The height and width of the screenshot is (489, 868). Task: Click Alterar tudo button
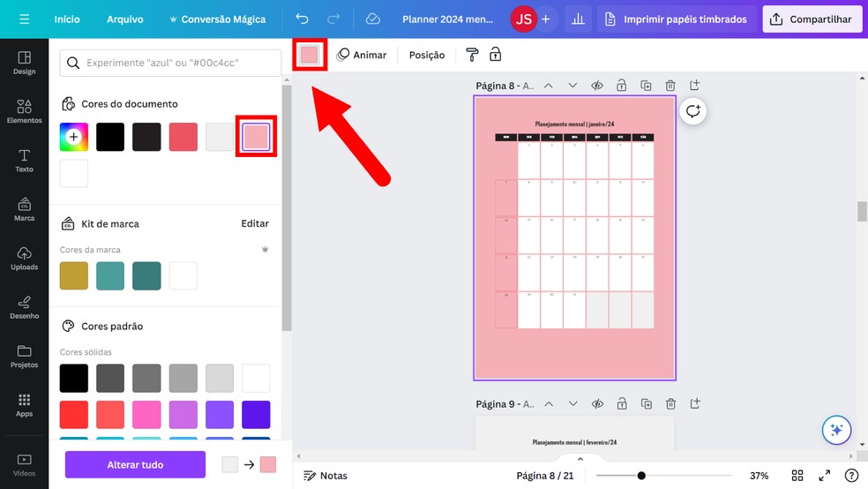135,464
